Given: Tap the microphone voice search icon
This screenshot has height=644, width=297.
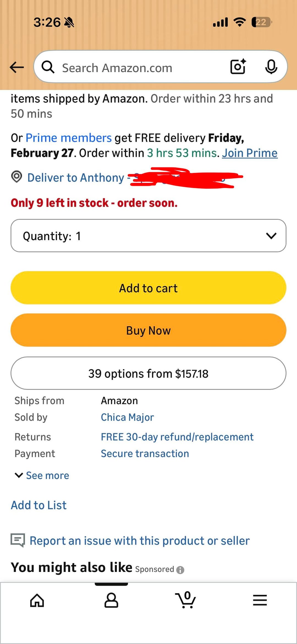Looking at the screenshot, I should [x=271, y=67].
